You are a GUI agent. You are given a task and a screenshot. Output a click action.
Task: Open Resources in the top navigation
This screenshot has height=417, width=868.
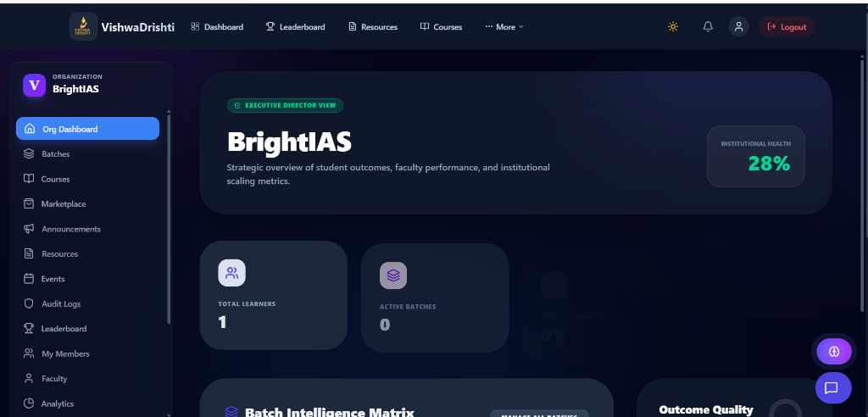coord(373,26)
